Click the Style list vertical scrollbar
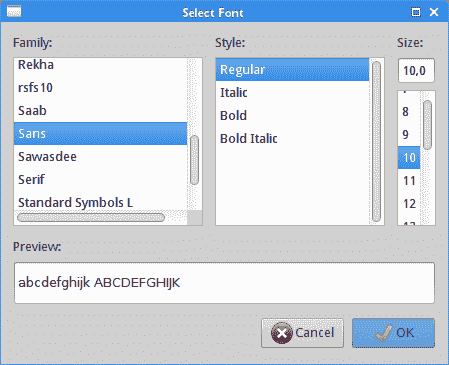Viewport: 449px width, 365px height. [x=376, y=142]
